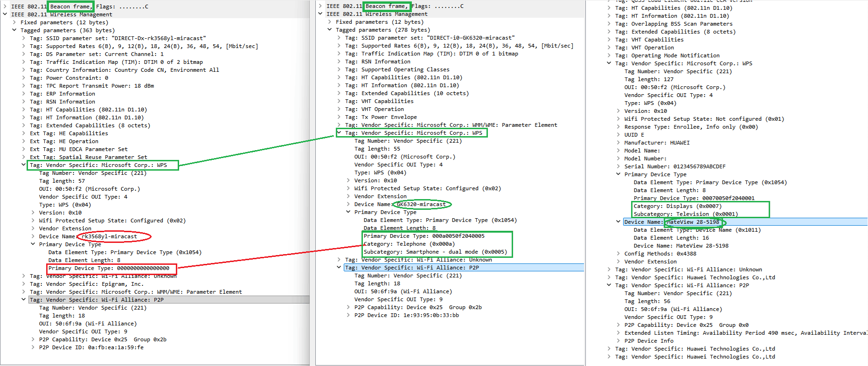Screen dimensions: 868x366
Task: Select Primary Device Type: 000a0050f2040005 row
Action: click(424, 236)
